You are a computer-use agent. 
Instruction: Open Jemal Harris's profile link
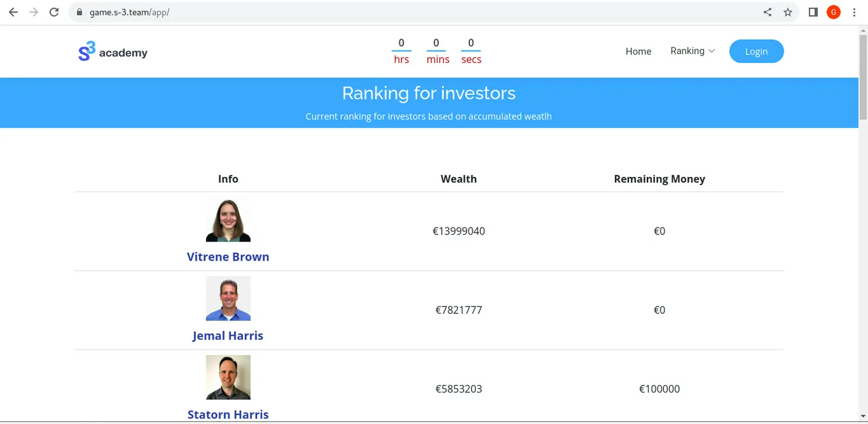pos(228,336)
